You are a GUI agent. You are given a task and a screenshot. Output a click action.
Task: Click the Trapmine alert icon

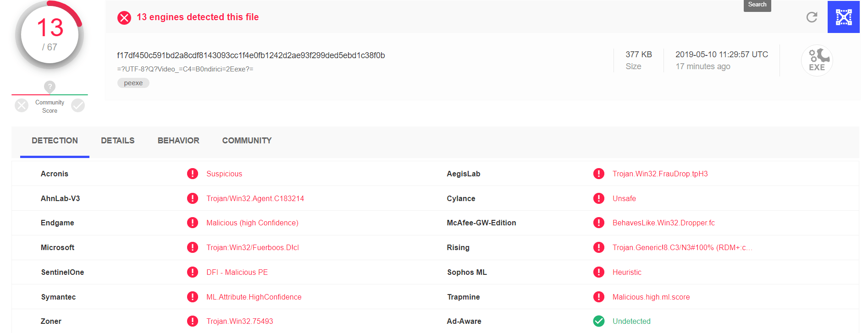599,297
